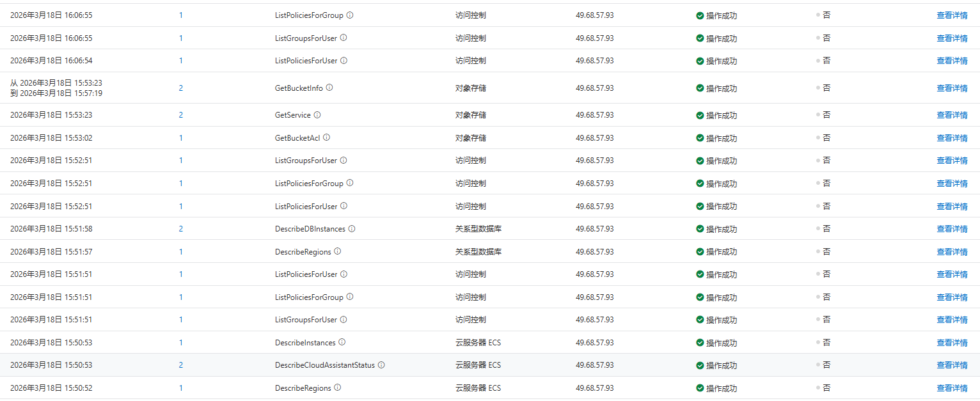Screen dimensions: 980x401
Task: Click info icon of 16:06:55 ListPoliciesForGroup
Action: [x=350, y=15]
